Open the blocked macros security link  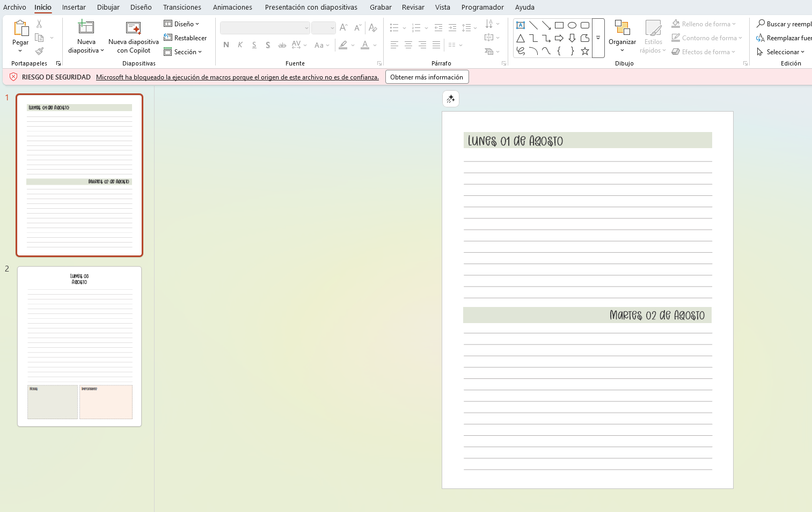tap(237, 77)
